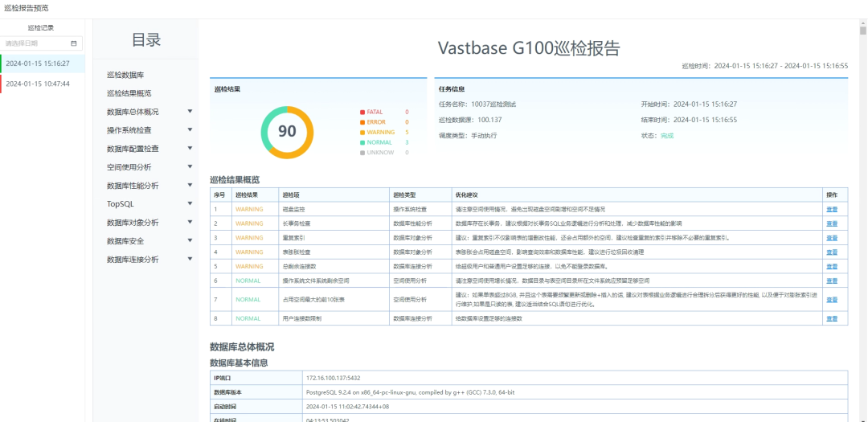Select inspection record 2024-01-15 10:47:44
The width and height of the screenshot is (868, 422).
coord(43,84)
